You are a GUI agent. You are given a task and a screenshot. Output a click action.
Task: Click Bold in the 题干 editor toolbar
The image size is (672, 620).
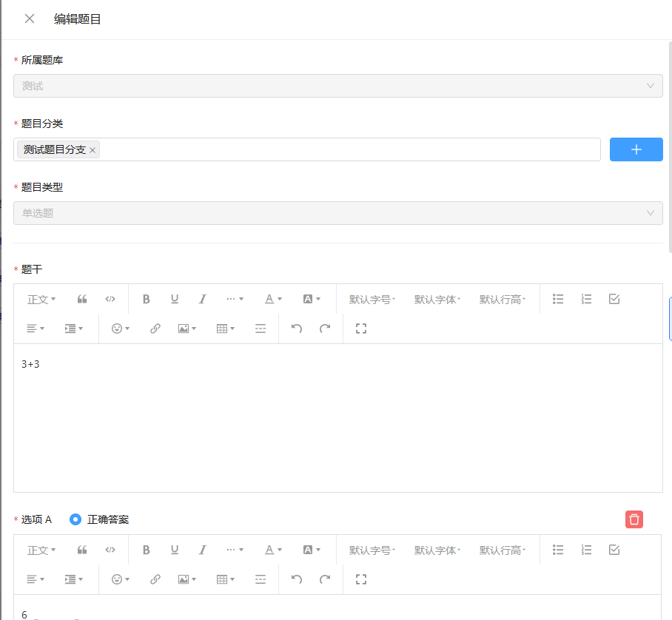point(147,299)
